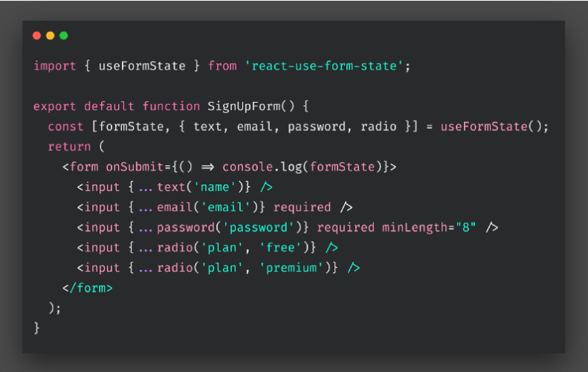
Task: Click the green maximize window dot
Action: (x=64, y=36)
